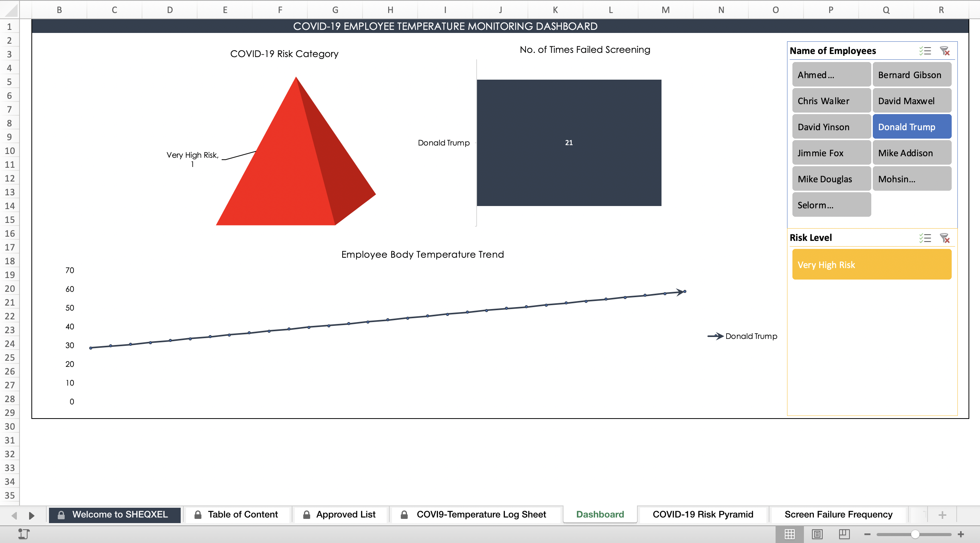
Task: Click No. of Times Failed Screening title
Action: 585,49
